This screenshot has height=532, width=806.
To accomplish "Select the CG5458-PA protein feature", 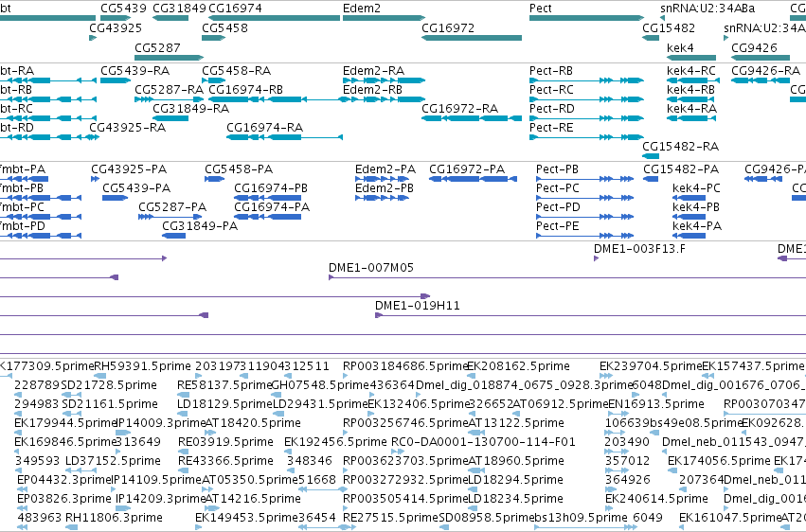I will coord(214,179).
